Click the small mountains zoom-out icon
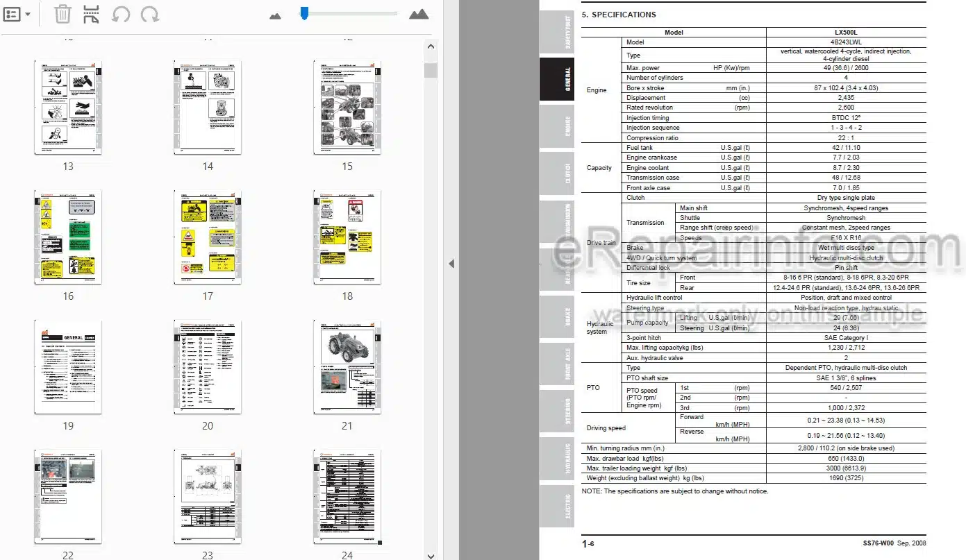The width and height of the screenshot is (966, 560). click(275, 15)
